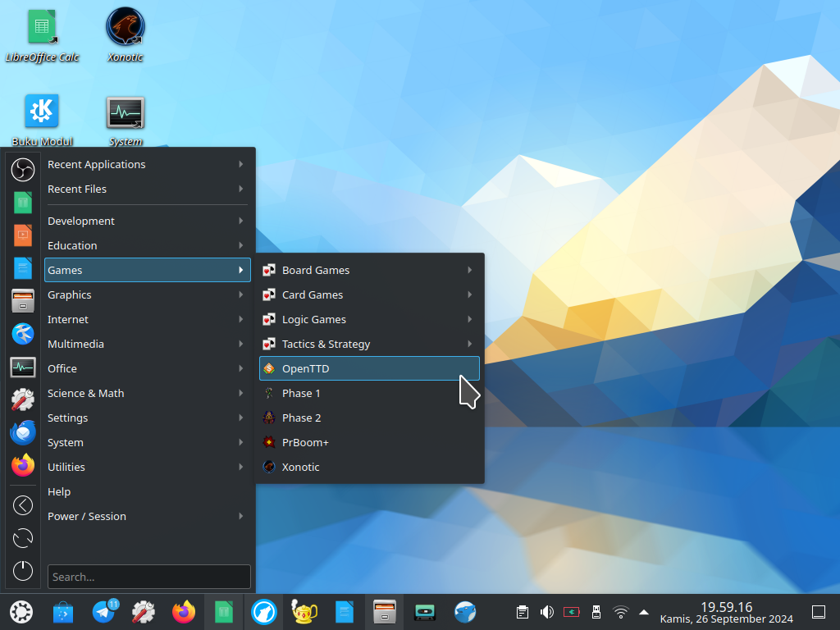This screenshot has height=630, width=840.
Task: Expand Multimedia category
Action: [x=148, y=344]
